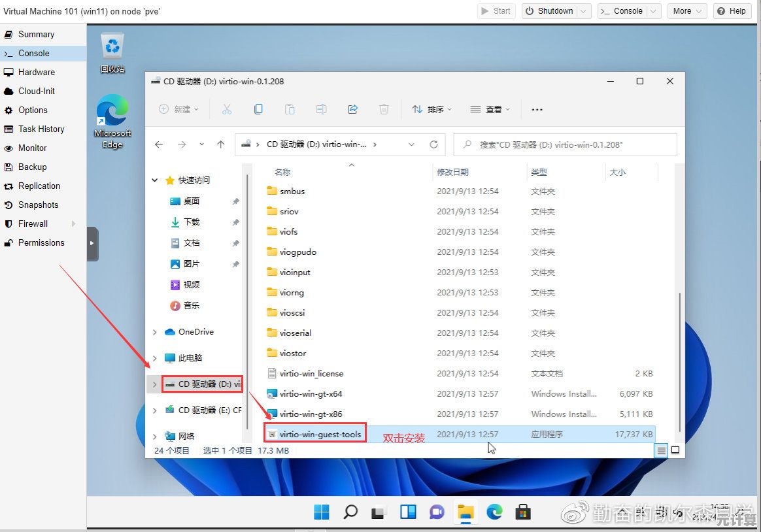Refresh the current folder view

(x=433, y=144)
